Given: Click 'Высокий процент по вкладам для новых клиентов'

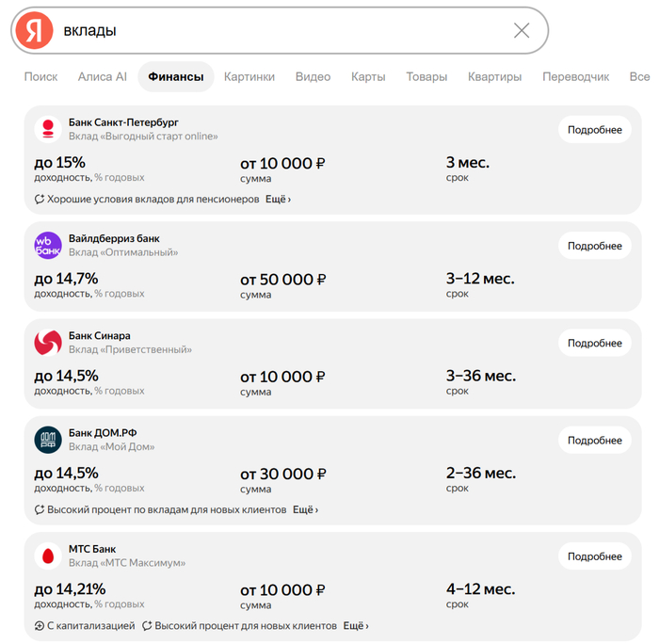Looking at the screenshot, I should pos(167,509).
